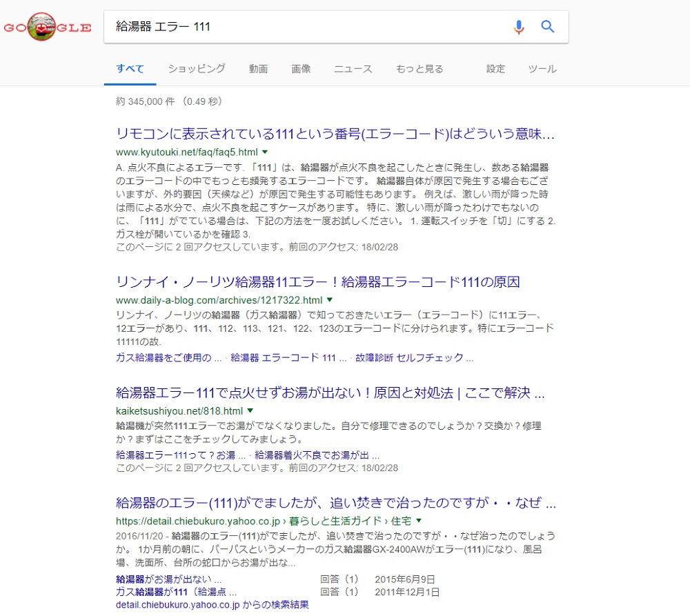View the ニュース tab
Image resolution: width=690 pixels, height=616 pixels.
353,69
